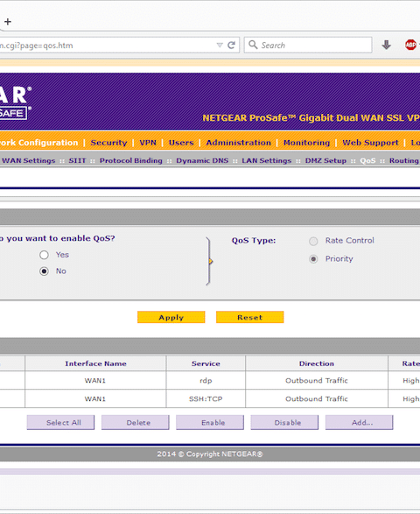Go to LAN Settings submenu
The image size is (420, 514).
point(267,160)
